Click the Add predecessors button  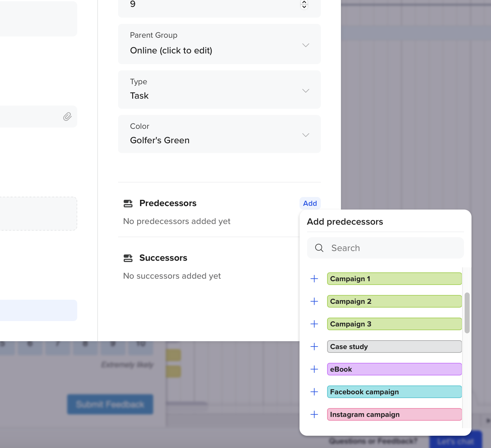(x=310, y=203)
